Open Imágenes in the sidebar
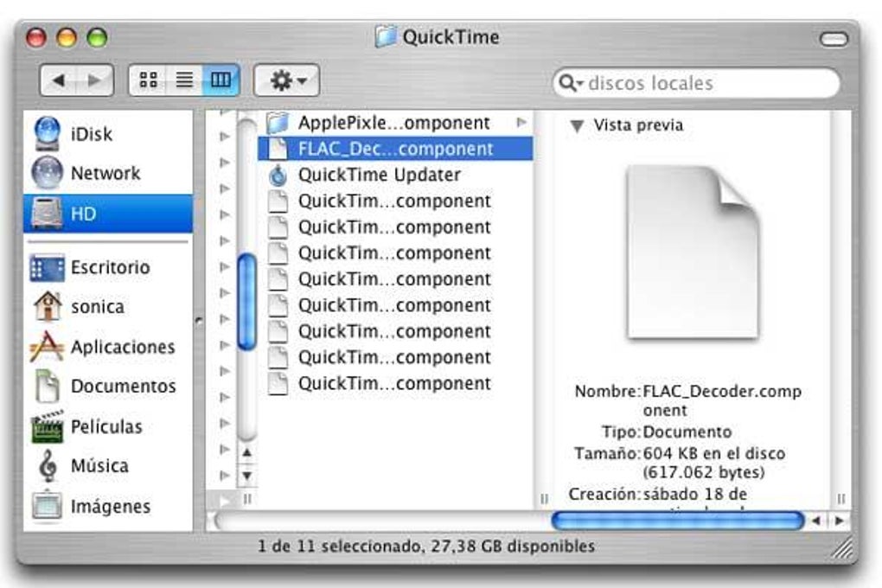 [x=108, y=506]
